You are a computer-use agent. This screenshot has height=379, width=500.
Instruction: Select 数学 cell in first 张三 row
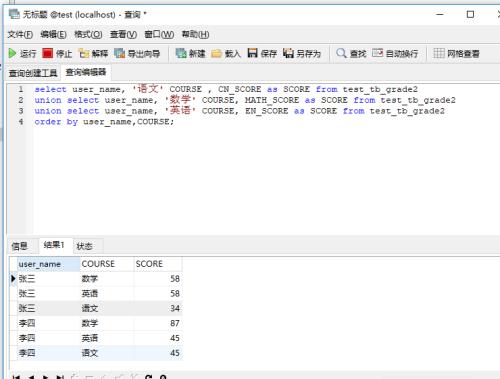(x=107, y=279)
